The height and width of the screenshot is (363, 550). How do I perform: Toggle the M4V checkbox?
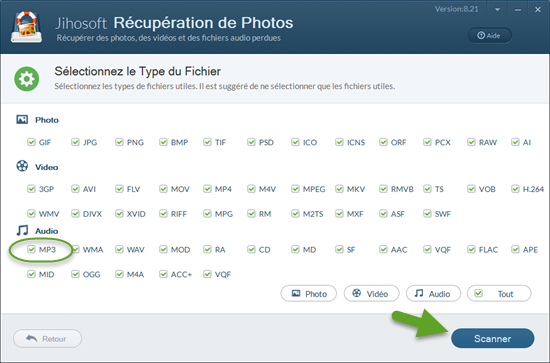point(251,189)
